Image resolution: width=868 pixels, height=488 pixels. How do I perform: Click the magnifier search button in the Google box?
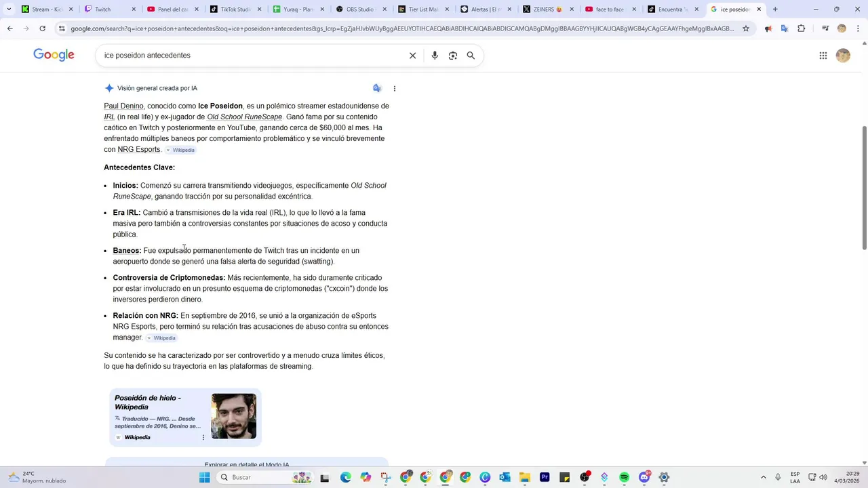471,56
